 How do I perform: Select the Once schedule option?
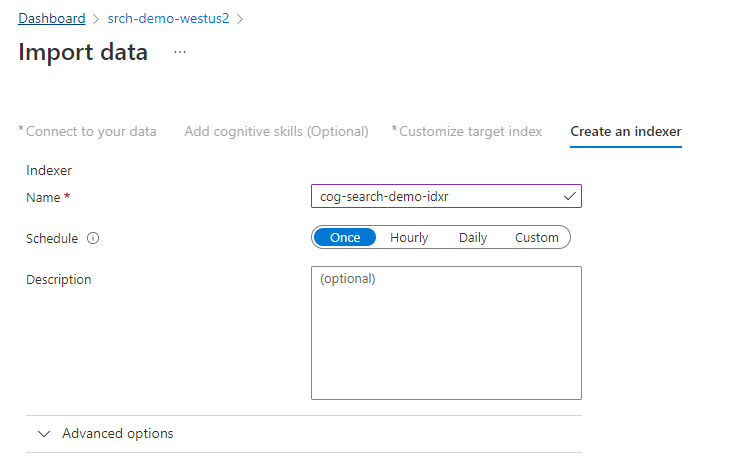345,238
